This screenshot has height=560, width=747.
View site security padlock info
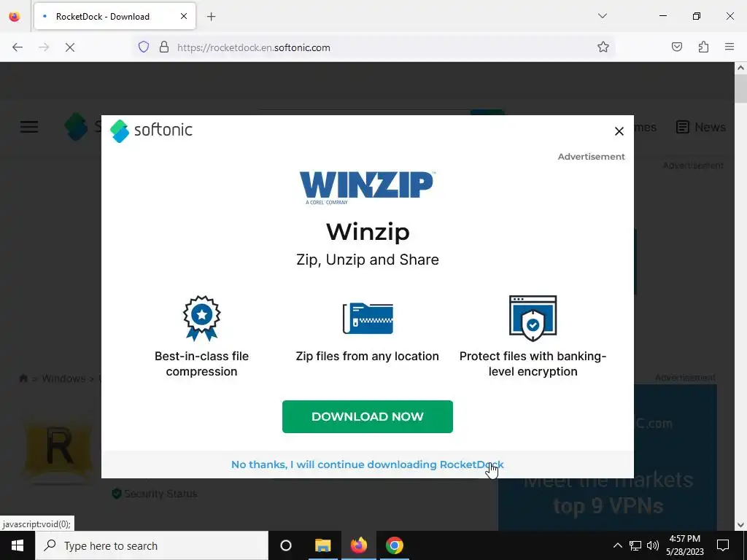click(164, 47)
